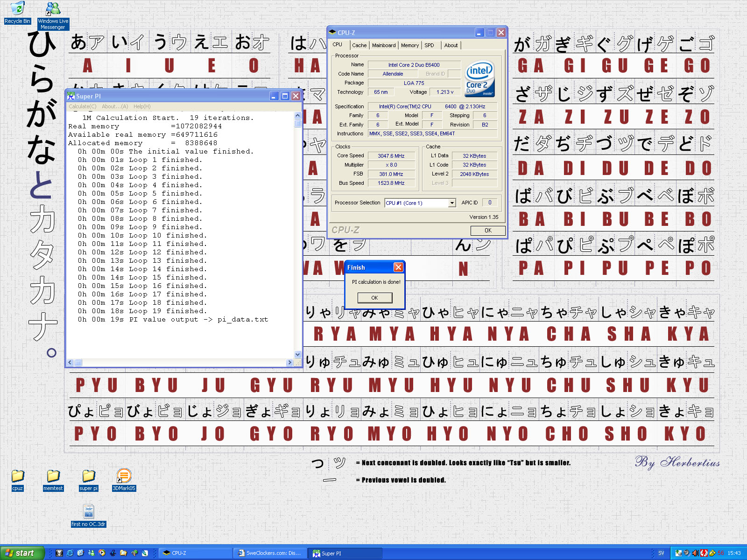The width and height of the screenshot is (747, 560).
Task: Click the SV language bar indicator
Action: (x=661, y=553)
